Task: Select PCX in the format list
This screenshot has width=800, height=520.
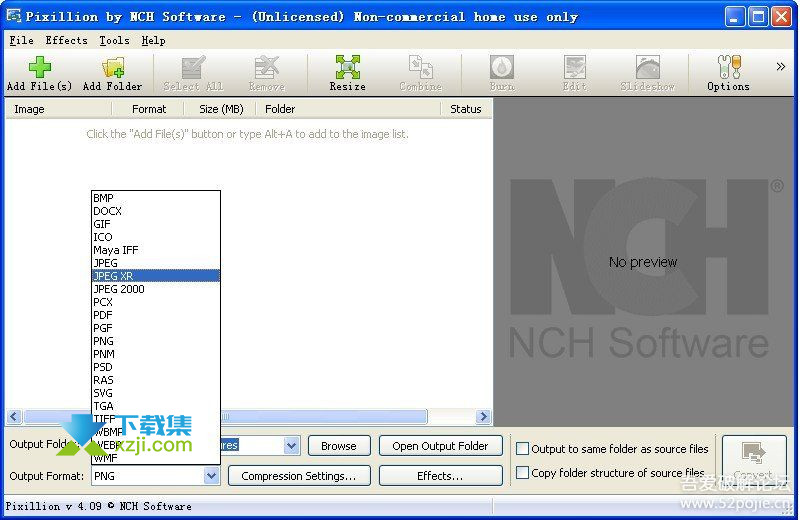Action: point(156,302)
